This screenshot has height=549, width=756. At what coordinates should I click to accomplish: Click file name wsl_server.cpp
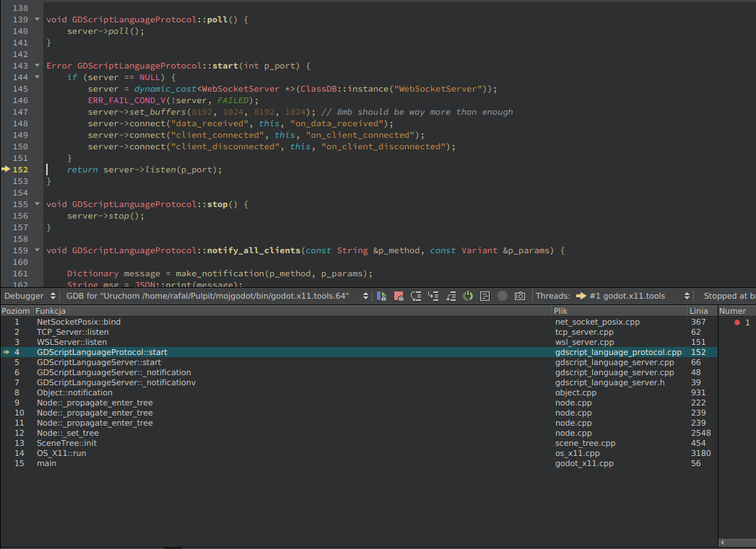coord(584,342)
